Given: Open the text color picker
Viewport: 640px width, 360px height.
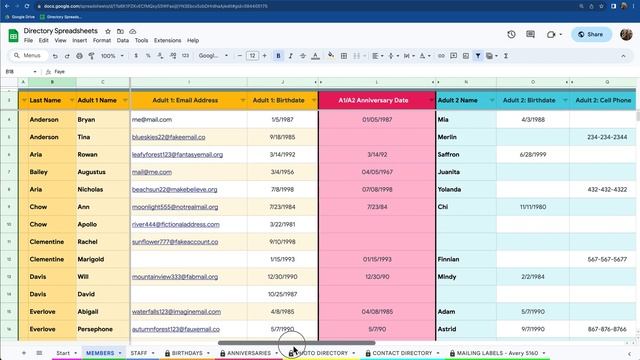Looking at the screenshot, I should (315, 56).
